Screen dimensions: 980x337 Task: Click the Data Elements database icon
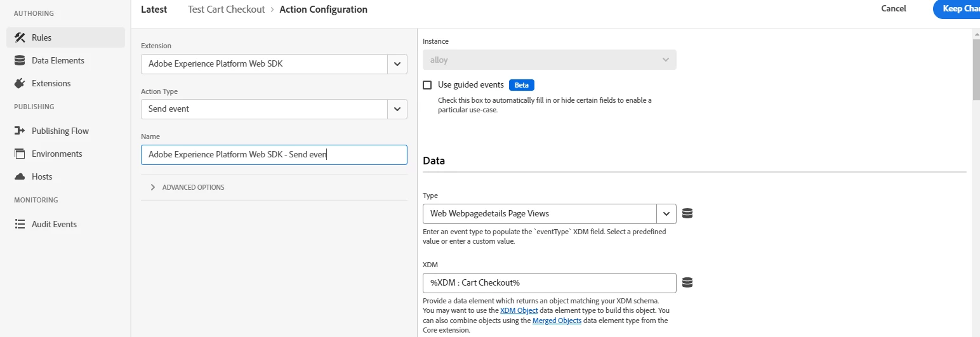coord(20,60)
